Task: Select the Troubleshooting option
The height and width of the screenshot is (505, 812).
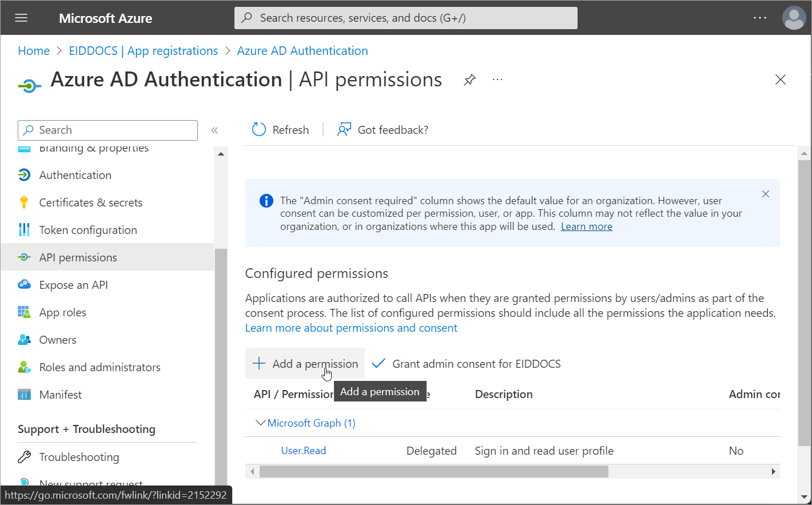Action: [x=78, y=456]
